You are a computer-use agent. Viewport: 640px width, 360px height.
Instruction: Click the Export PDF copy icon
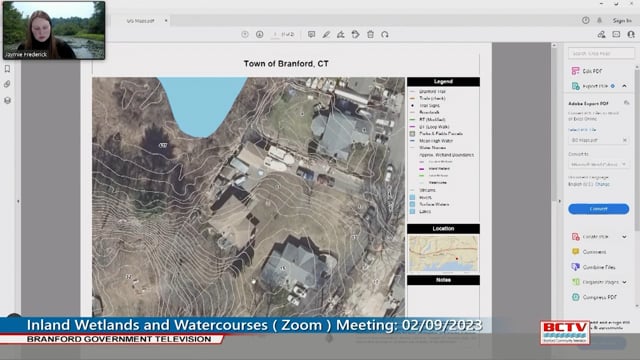627,102
